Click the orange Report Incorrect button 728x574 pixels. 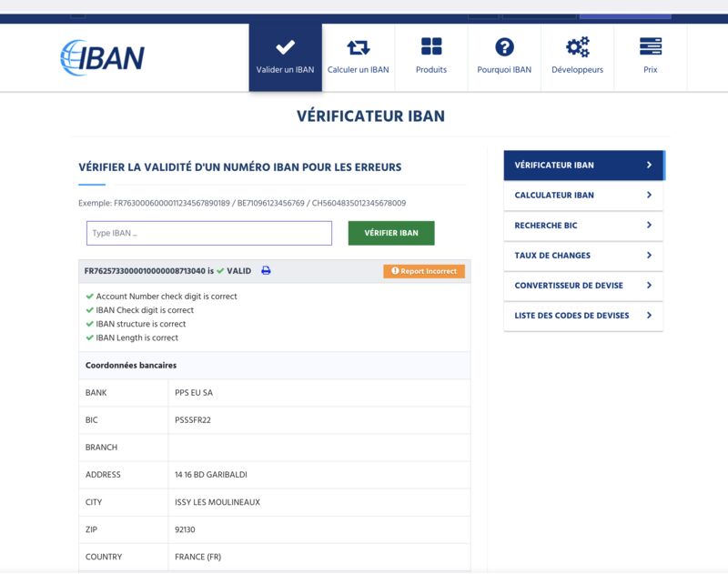click(x=424, y=271)
